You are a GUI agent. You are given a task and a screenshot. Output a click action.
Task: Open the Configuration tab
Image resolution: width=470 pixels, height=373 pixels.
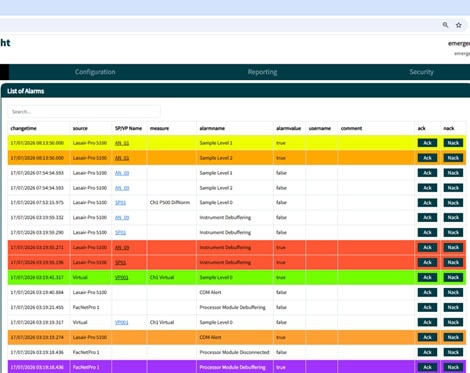pyautogui.click(x=95, y=72)
